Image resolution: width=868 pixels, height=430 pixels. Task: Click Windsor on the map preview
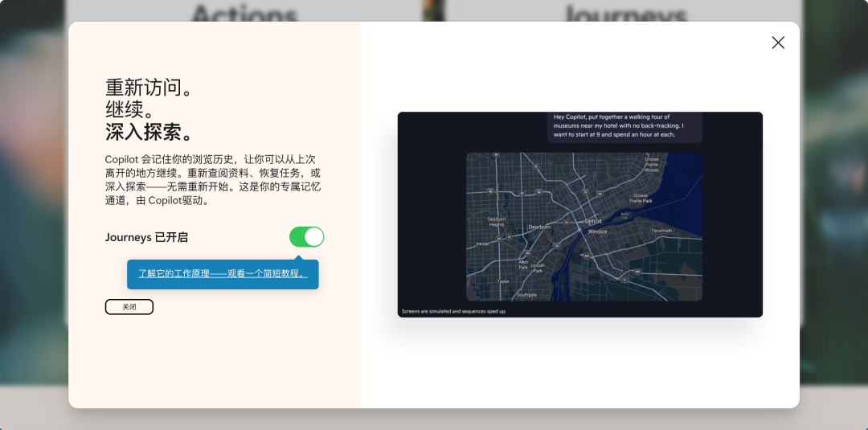598,231
